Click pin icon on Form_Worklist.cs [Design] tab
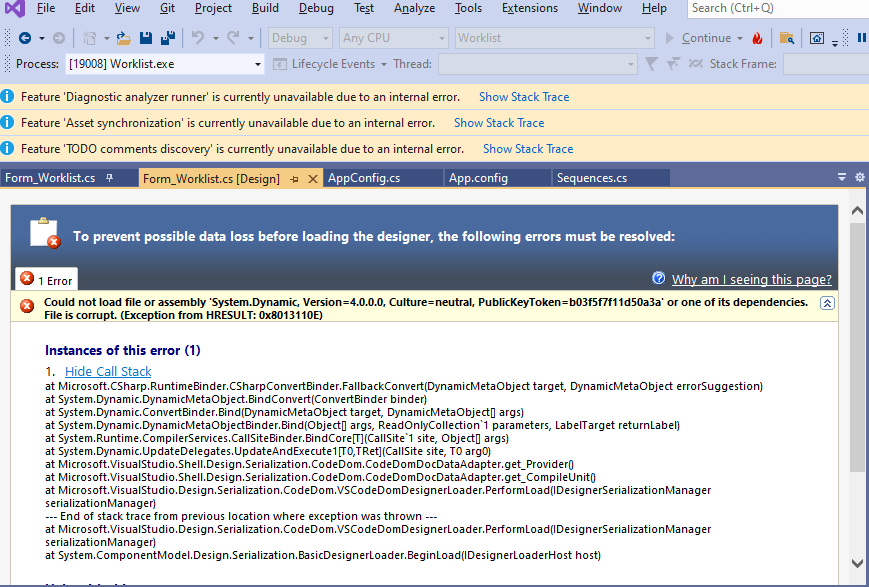The image size is (869, 587). (294, 179)
